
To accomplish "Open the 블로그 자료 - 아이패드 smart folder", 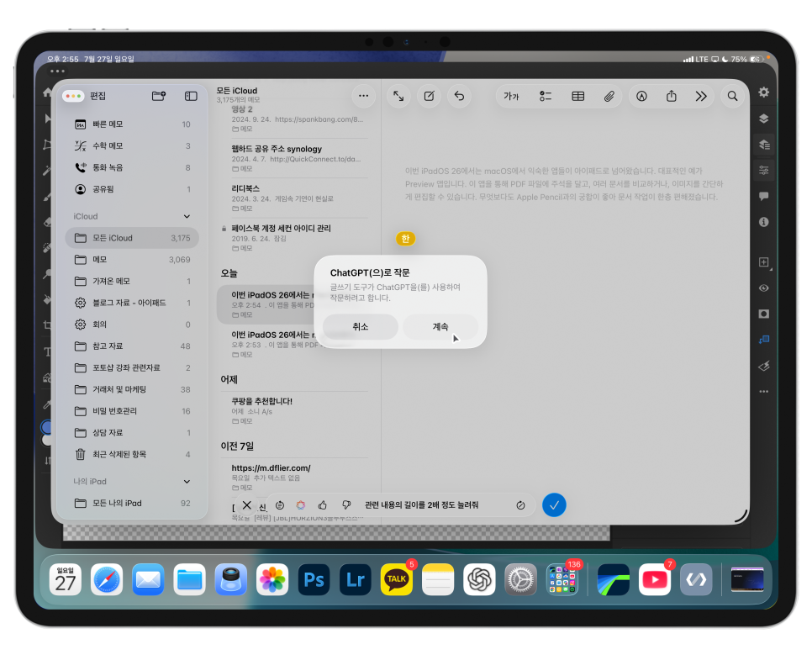I will point(132,303).
